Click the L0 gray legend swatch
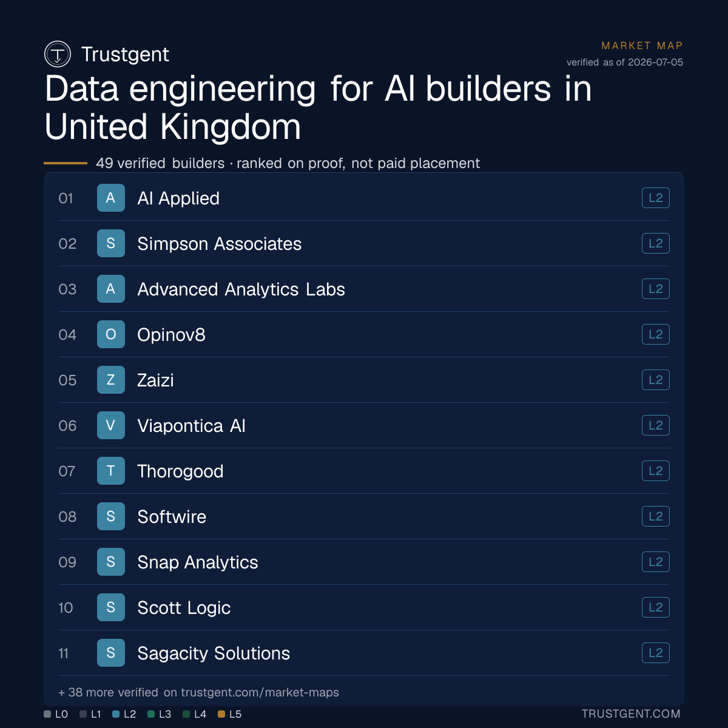 coord(47,714)
